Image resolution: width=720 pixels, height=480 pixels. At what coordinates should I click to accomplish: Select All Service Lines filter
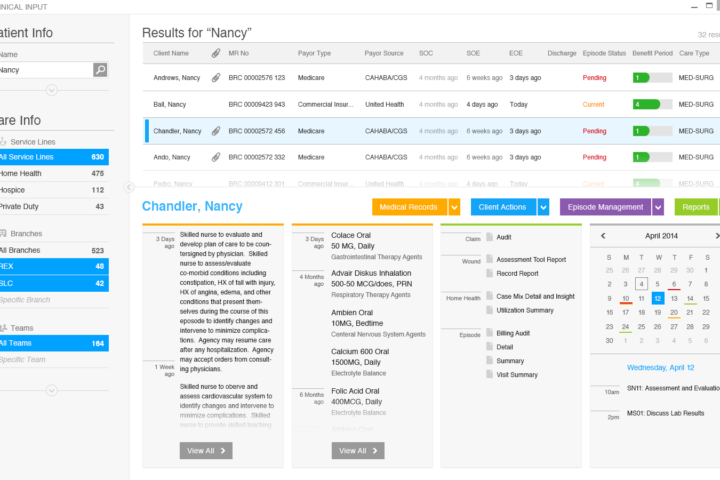(x=54, y=157)
